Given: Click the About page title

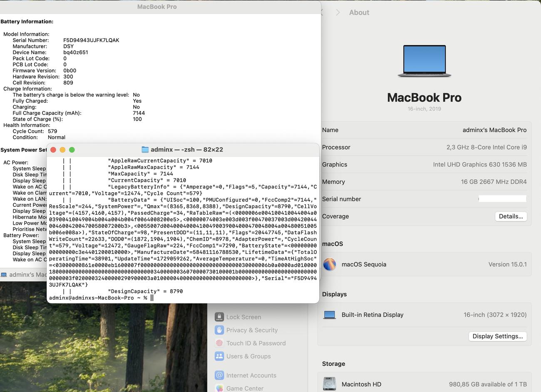Looking at the screenshot, I should point(359,12).
